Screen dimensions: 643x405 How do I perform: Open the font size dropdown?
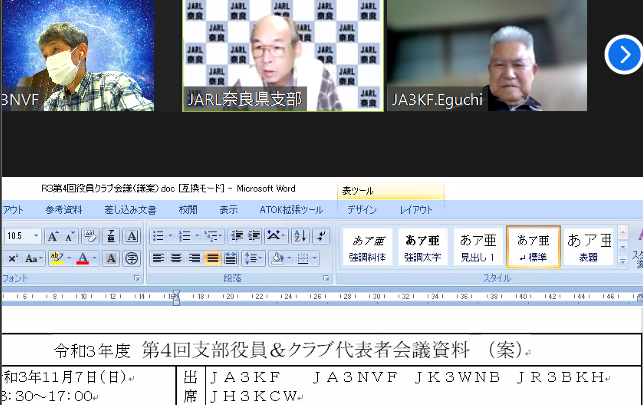[37, 236]
